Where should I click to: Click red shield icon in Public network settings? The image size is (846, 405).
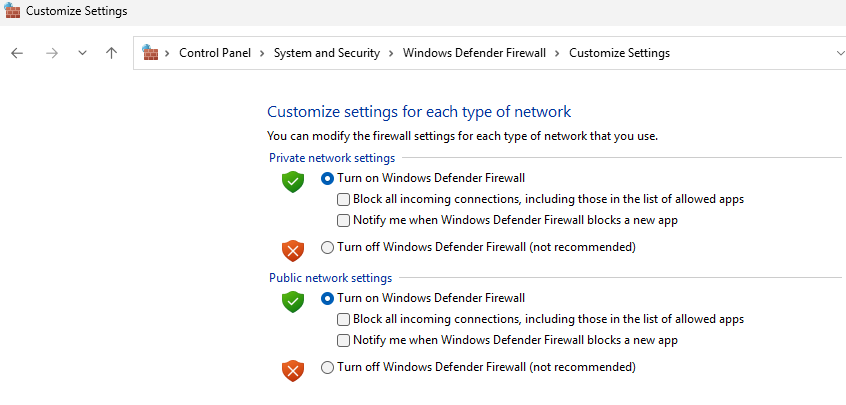(293, 370)
